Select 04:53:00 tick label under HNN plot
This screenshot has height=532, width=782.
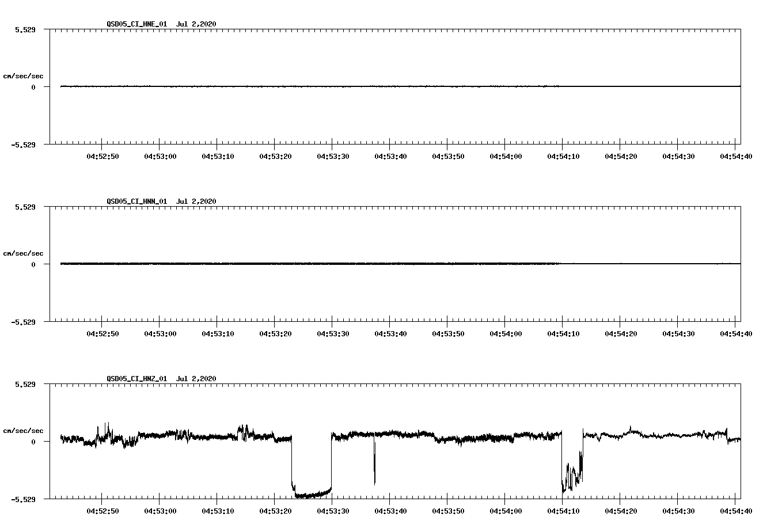(x=160, y=333)
